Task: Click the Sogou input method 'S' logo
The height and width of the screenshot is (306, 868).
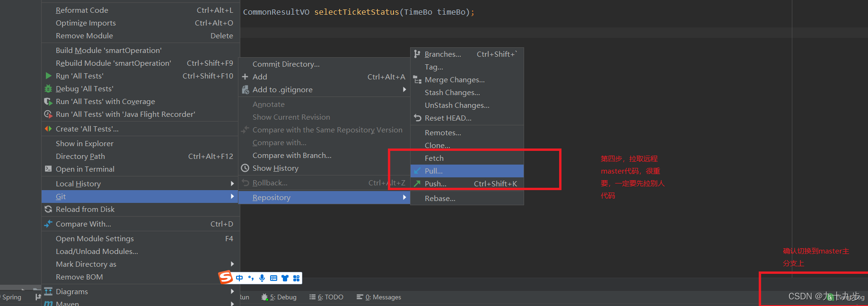Action: 226,277
